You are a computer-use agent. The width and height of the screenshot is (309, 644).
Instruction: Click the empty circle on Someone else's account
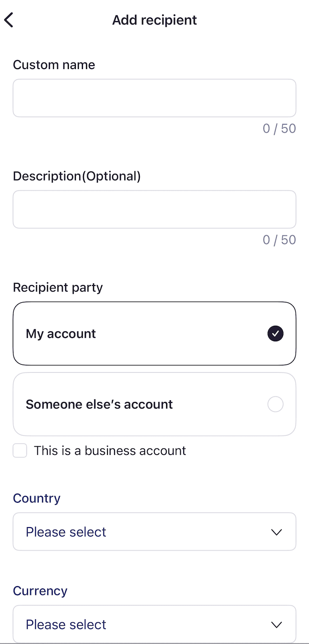point(275,404)
